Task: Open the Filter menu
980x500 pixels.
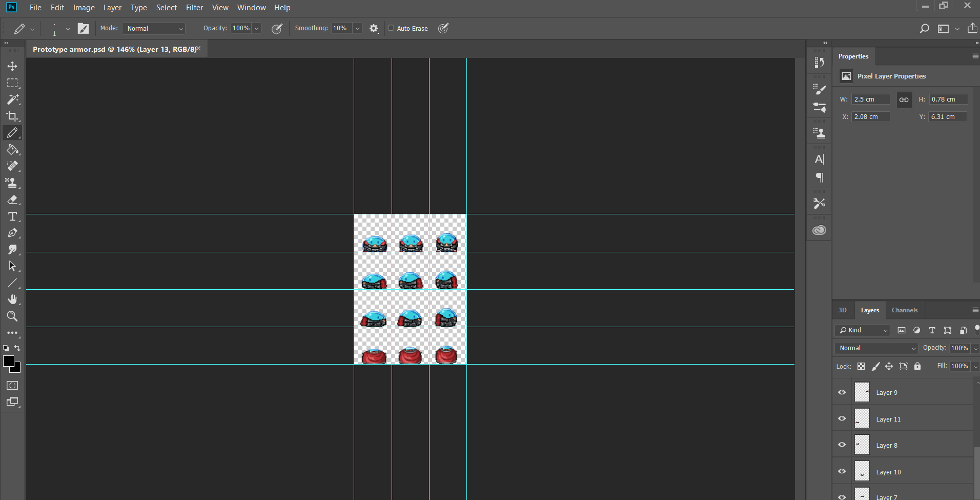Action: 194,8
